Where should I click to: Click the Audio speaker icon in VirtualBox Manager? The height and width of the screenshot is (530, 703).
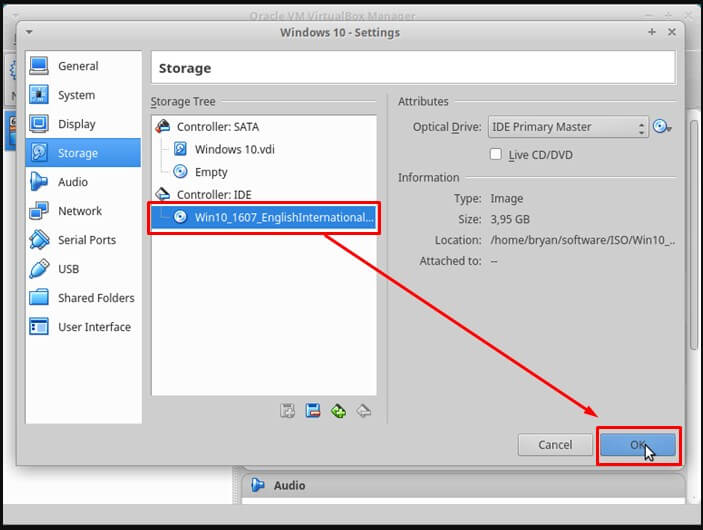pos(258,485)
